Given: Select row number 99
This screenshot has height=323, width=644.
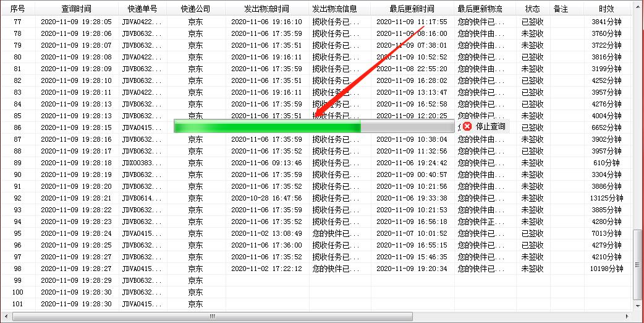Looking at the screenshot, I should point(18,281).
